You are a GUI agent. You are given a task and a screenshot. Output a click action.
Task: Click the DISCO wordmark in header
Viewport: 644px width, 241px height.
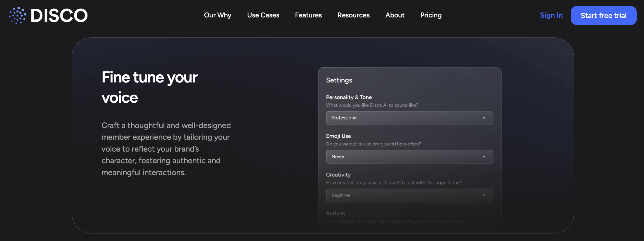[59, 15]
